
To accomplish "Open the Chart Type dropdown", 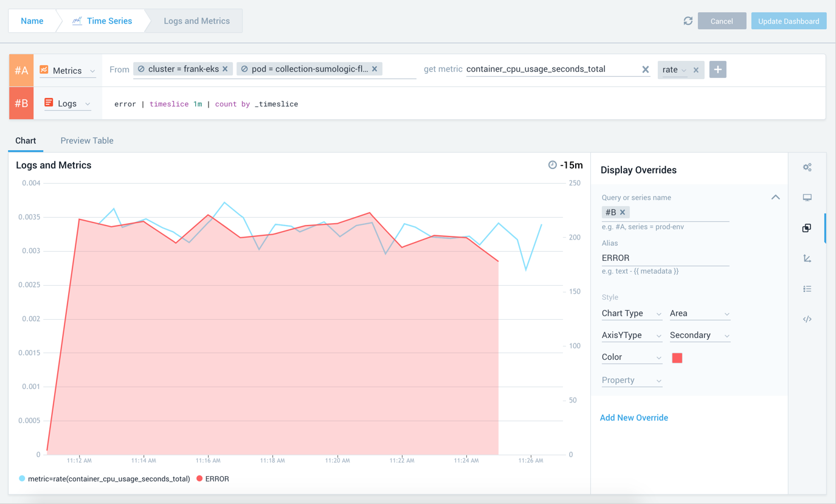I will click(x=632, y=313).
